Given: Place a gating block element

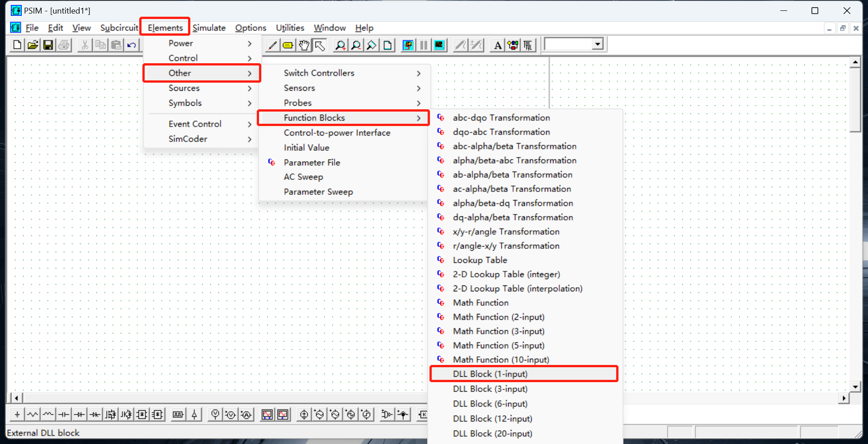Looking at the screenshot, I should coord(178,414).
